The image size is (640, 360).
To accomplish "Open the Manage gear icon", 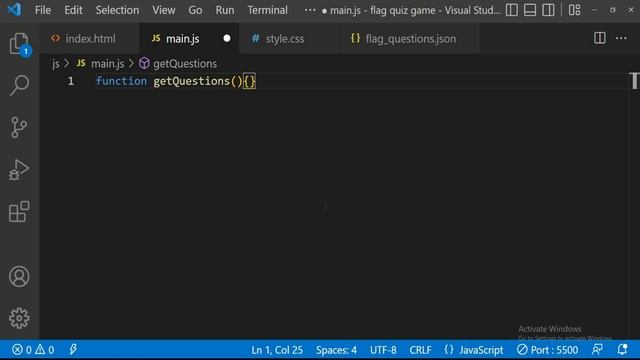I will [19, 318].
